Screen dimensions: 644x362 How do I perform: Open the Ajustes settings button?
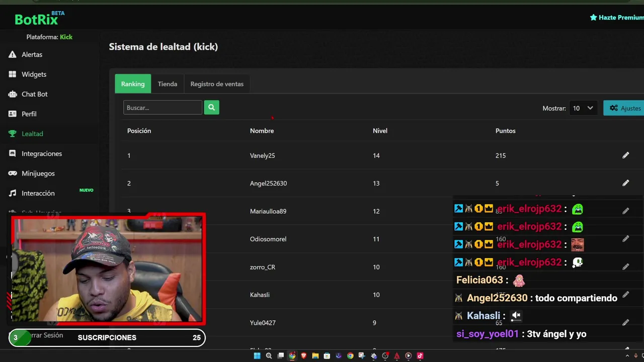(x=624, y=108)
